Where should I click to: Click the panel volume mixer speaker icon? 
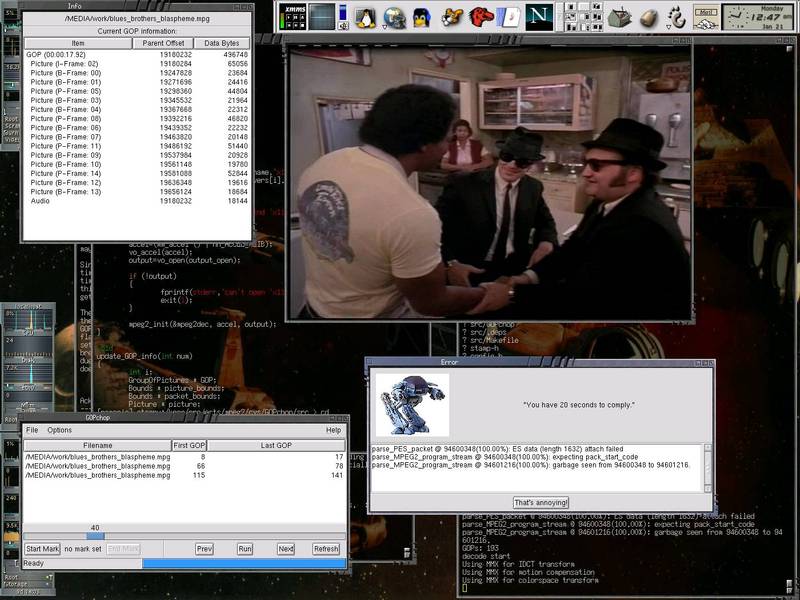coord(343,25)
